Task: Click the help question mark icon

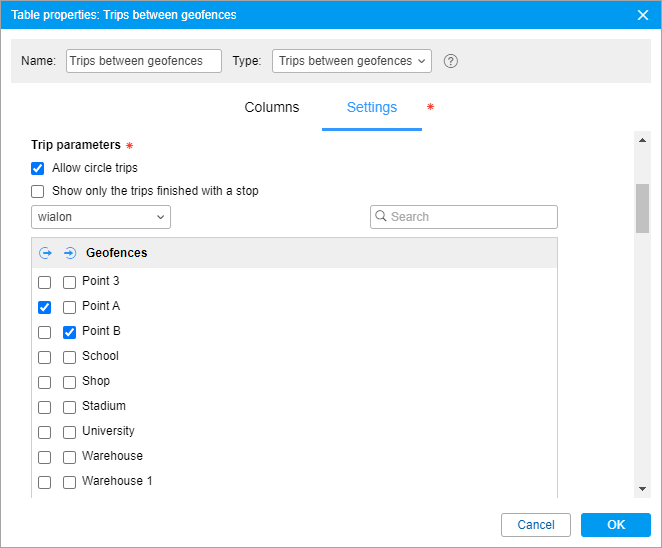Action: [451, 61]
